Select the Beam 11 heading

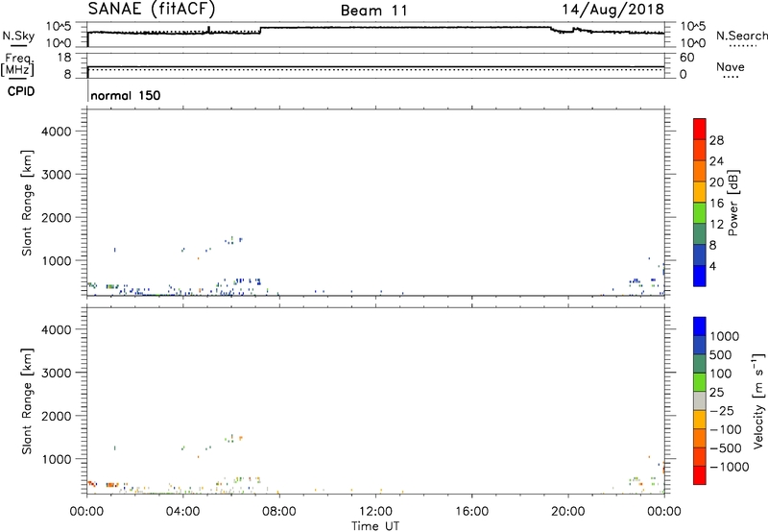click(x=373, y=11)
